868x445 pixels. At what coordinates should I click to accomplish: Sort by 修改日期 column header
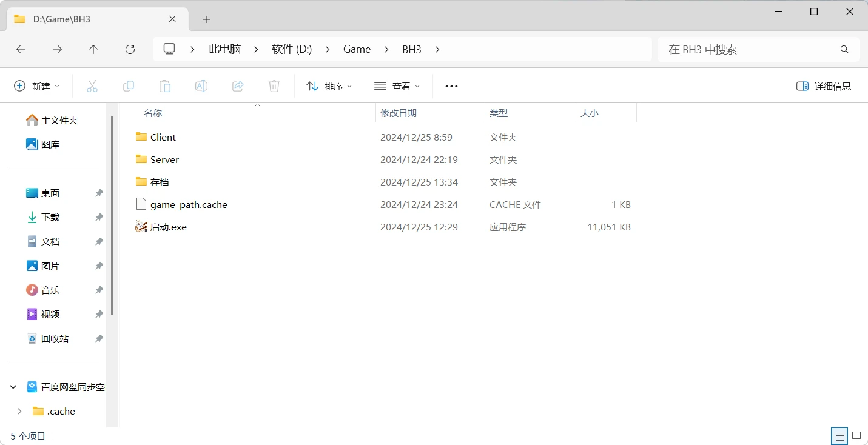click(x=399, y=113)
